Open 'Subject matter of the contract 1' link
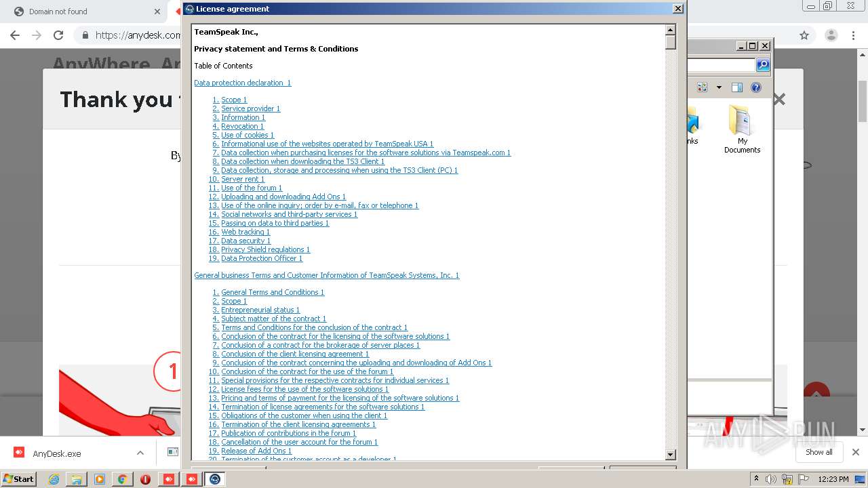Viewport: 868px width, 488px height. click(x=273, y=319)
